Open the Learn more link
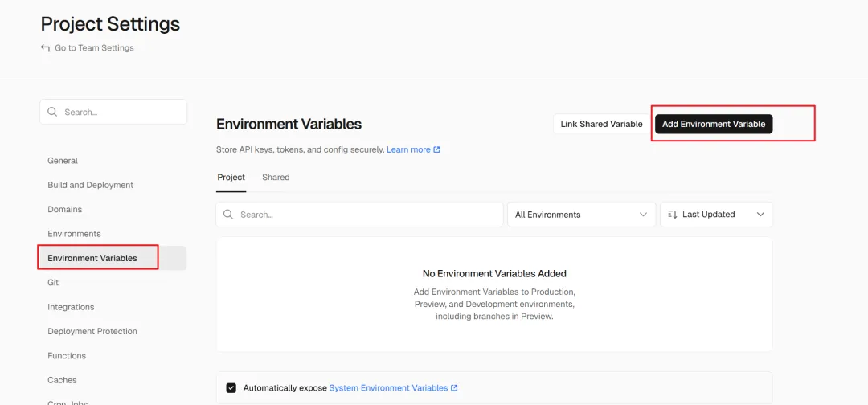 pyautogui.click(x=408, y=149)
